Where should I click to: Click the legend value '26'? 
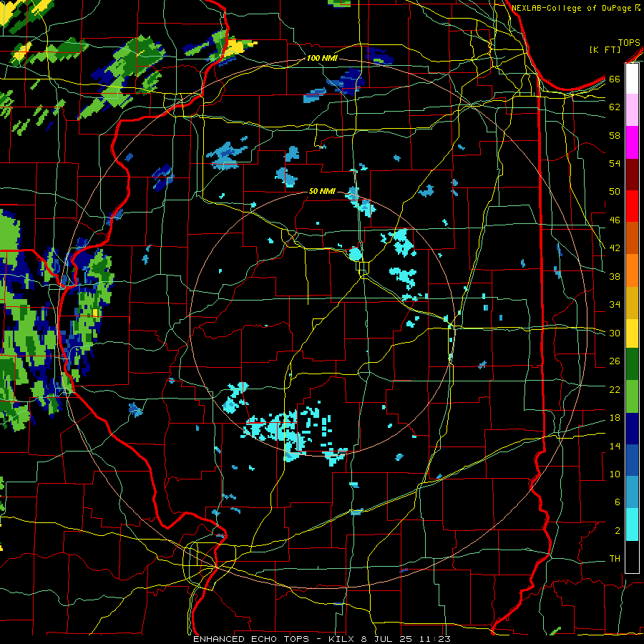coord(615,361)
